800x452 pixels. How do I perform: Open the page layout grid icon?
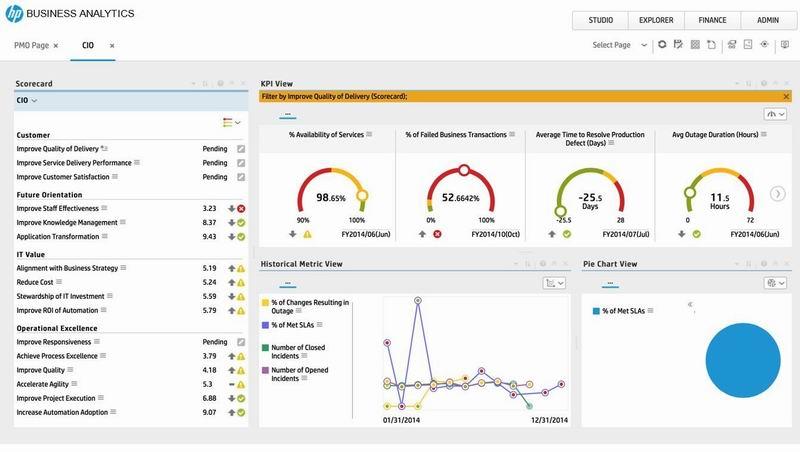[x=695, y=44]
